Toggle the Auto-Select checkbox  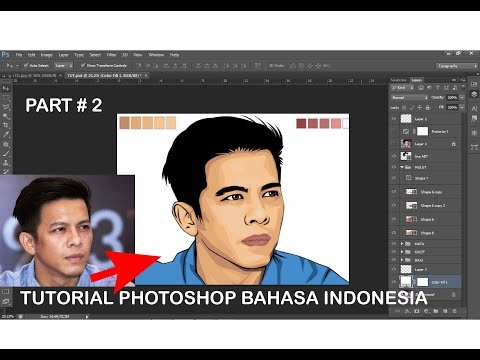(x=26, y=65)
